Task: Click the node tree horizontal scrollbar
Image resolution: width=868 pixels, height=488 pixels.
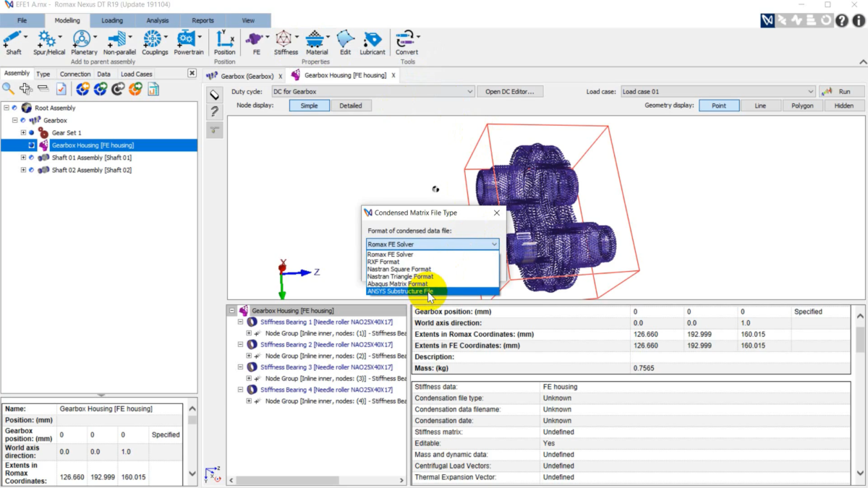Action: (x=316, y=480)
